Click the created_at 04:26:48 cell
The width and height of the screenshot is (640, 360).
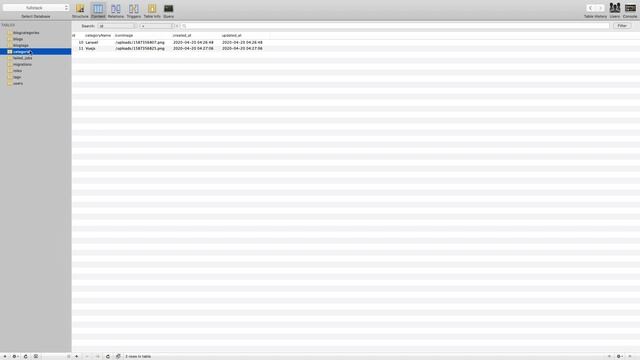(x=193, y=42)
